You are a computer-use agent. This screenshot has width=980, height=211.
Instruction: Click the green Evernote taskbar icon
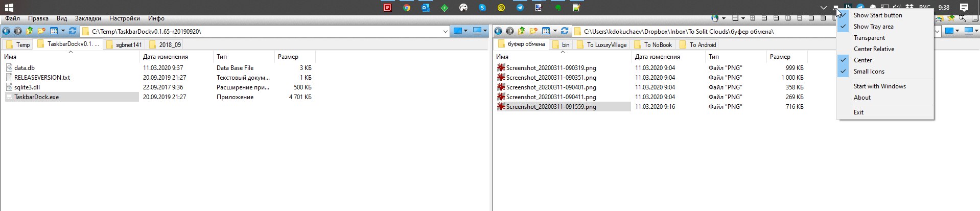558,8
